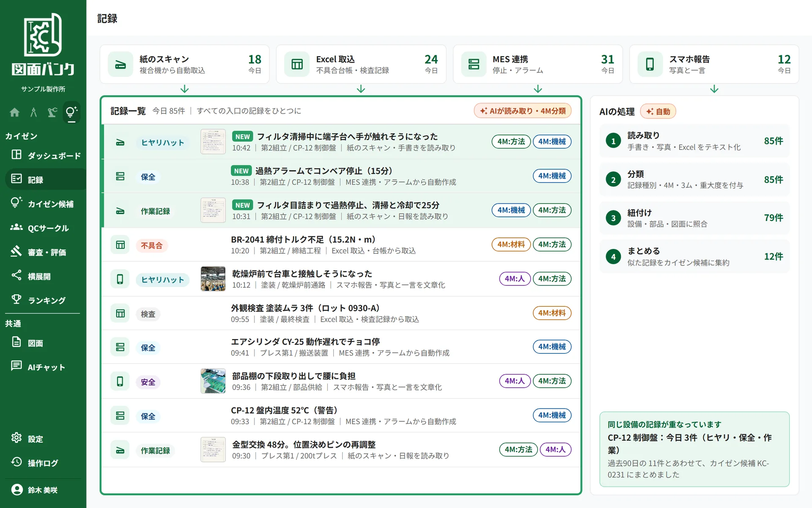Image resolution: width=812 pixels, height=508 pixels.
Task: Select 横展開 menu item
Action: click(x=45, y=276)
